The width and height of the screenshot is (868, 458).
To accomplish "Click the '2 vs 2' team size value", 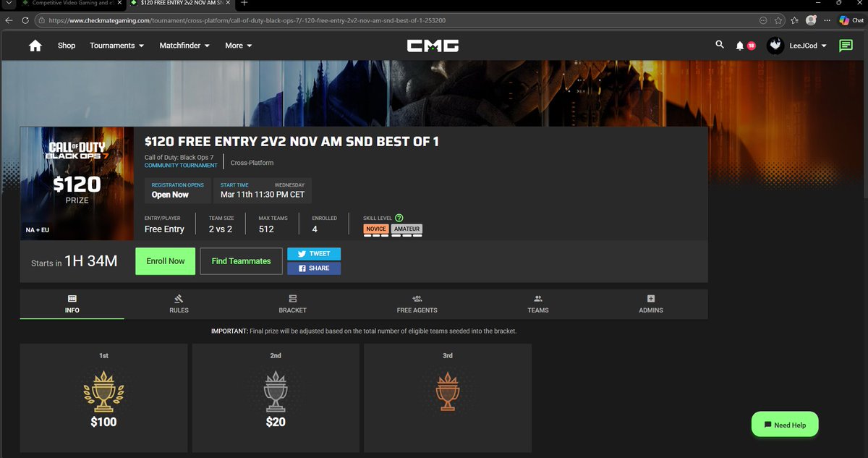I will (221, 229).
